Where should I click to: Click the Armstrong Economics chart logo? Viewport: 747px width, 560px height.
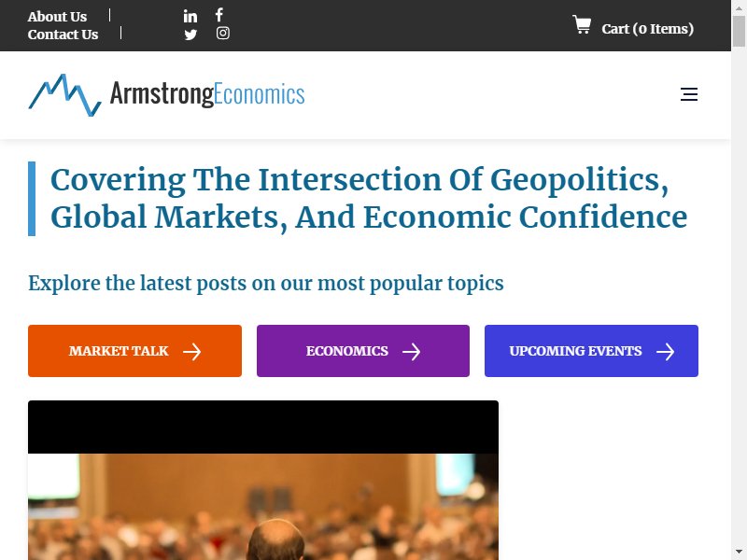click(x=64, y=95)
